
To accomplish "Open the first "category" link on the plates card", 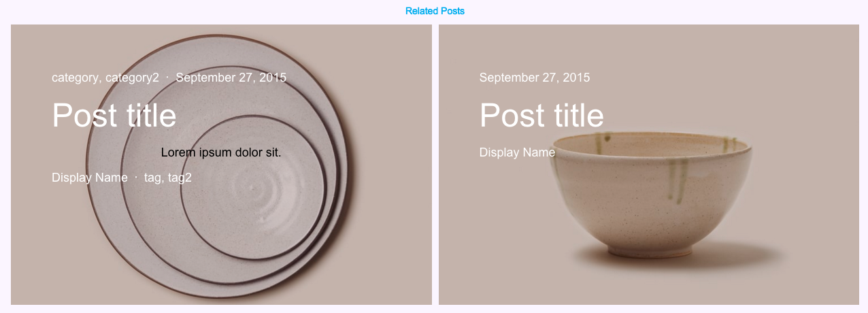I will tap(75, 78).
